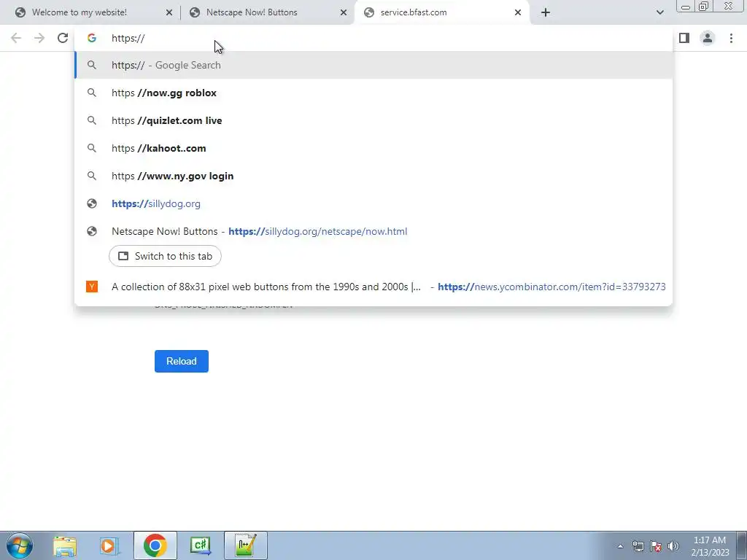Click the browser Back arrow

tap(16, 38)
